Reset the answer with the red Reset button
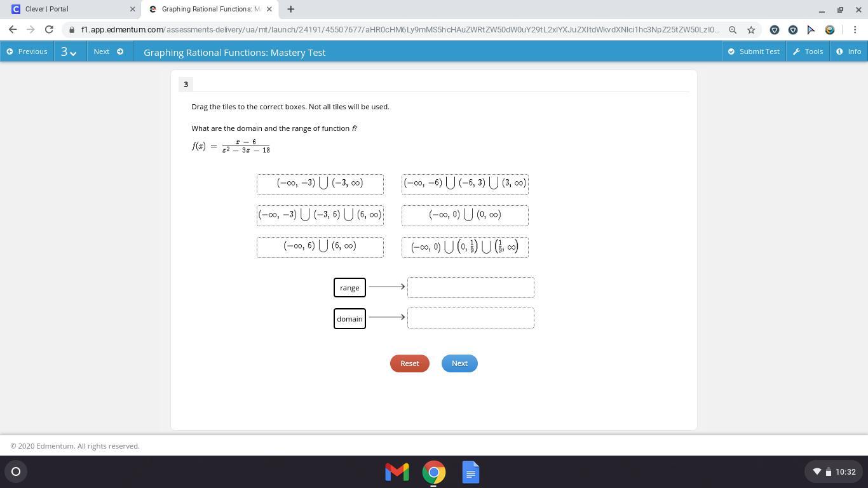 coord(410,363)
